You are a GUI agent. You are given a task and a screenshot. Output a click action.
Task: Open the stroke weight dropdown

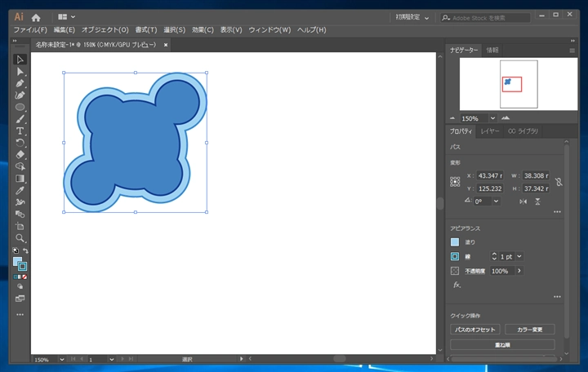tap(519, 257)
